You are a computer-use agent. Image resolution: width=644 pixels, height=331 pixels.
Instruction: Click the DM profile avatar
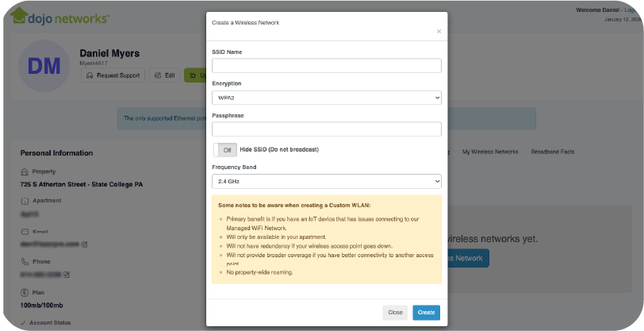click(44, 65)
